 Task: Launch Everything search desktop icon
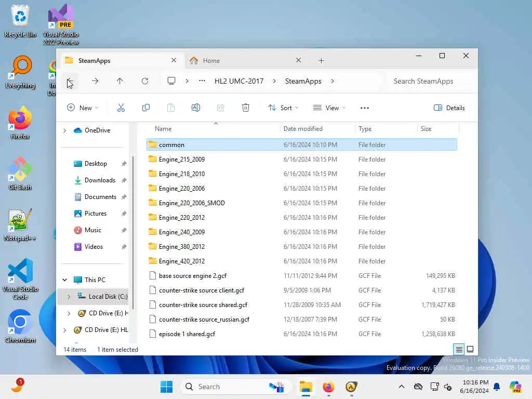click(x=20, y=72)
